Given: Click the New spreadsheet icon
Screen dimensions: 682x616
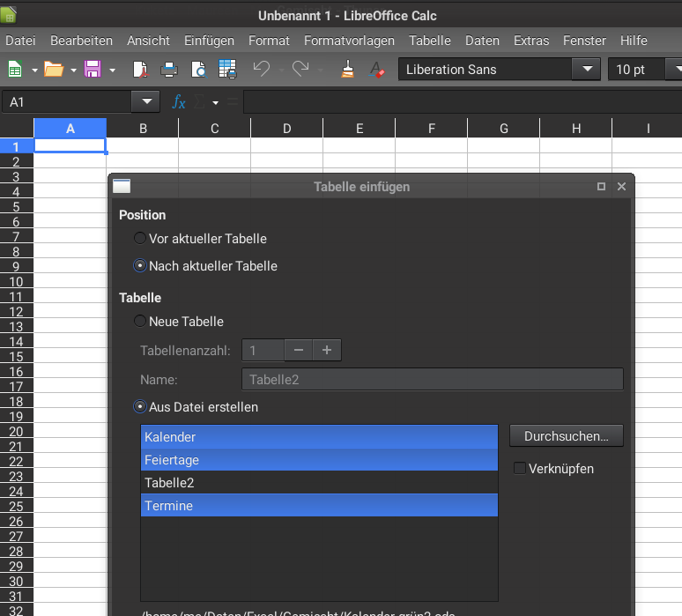Looking at the screenshot, I should click(15, 69).
